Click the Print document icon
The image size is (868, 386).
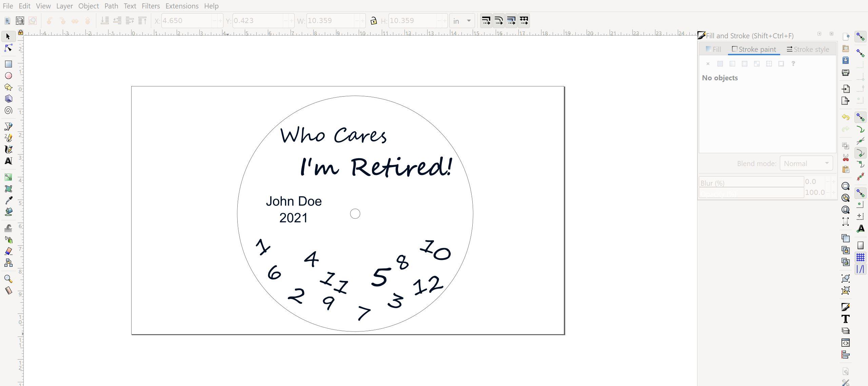[x=846, y=73]
